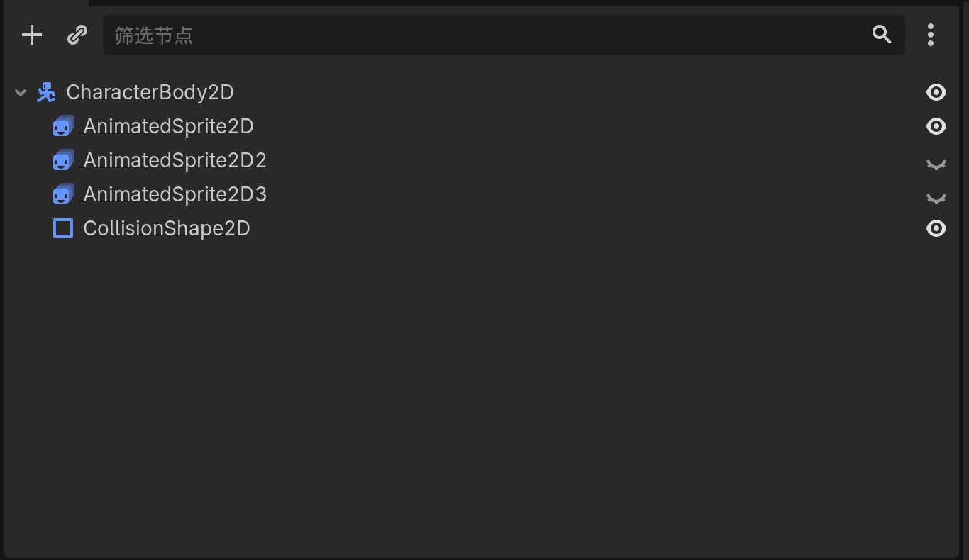This screenshot has height=560, width=969.
Task: Select the CharacterBody2D root node
Action: [x=150, y=91]
